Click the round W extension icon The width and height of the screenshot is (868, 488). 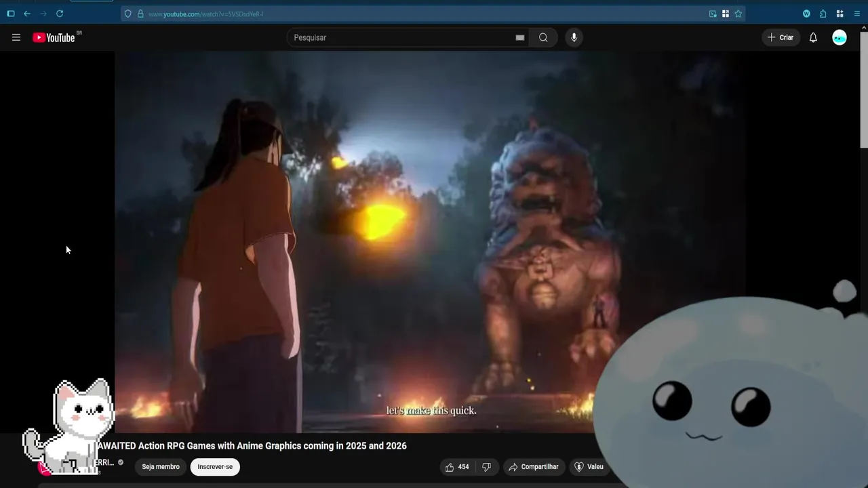(806, 14)
